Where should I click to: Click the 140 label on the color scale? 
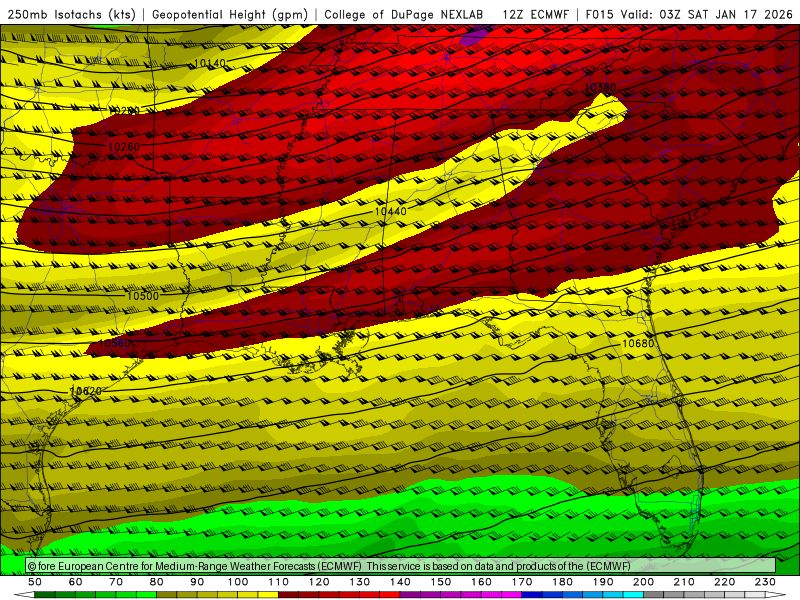(401, 582)
